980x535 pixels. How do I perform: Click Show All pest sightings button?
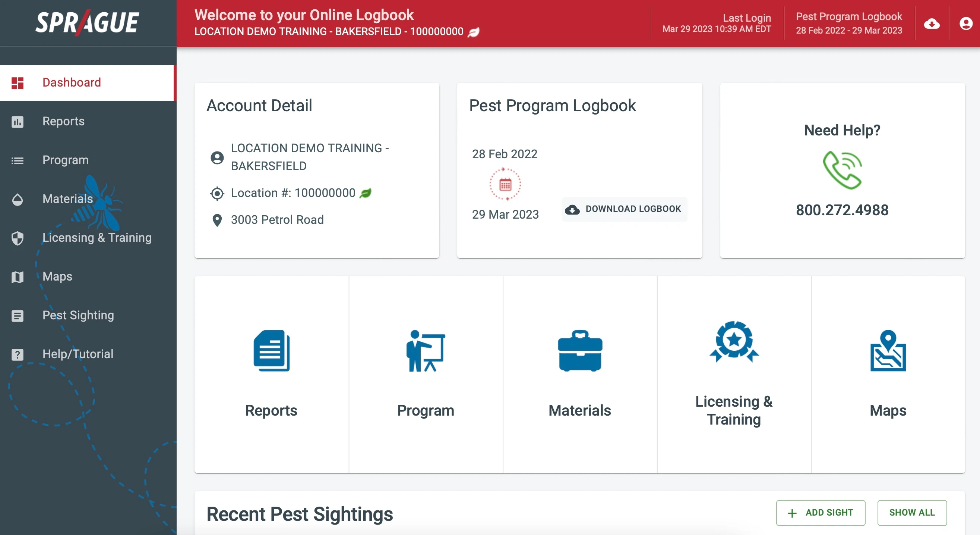[x=911, y=513]
